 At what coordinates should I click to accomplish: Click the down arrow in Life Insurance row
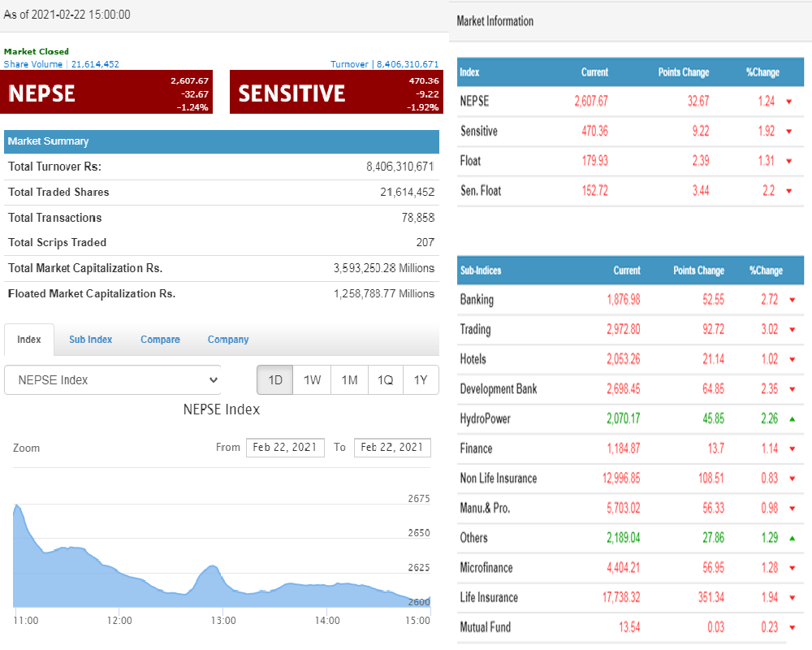click(792, 598)
